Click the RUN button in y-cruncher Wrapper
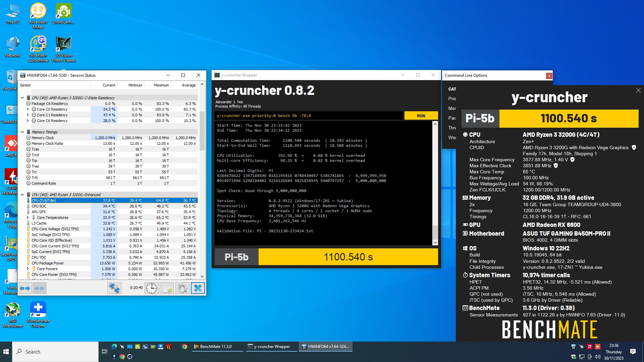Viewport: 644px width, 362px height. click(x=421, y=116)
